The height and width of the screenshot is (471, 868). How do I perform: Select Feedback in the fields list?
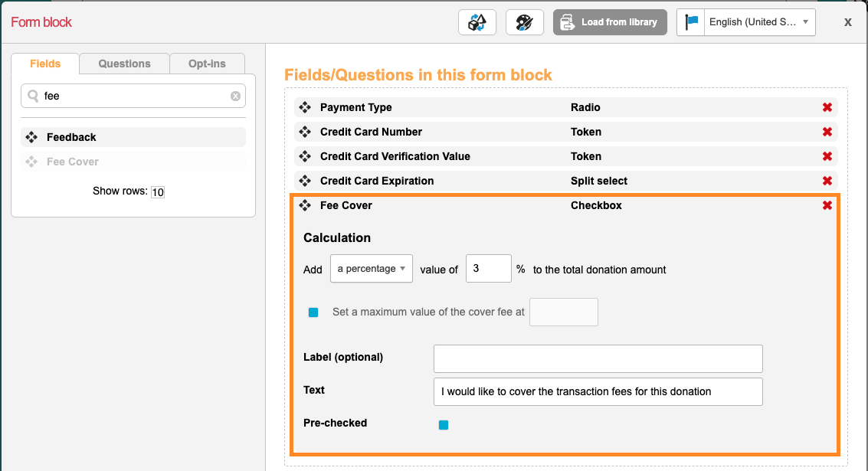71,138
